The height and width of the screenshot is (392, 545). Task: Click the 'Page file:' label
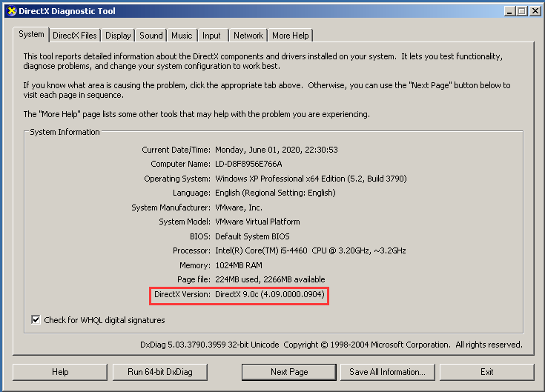194,279
